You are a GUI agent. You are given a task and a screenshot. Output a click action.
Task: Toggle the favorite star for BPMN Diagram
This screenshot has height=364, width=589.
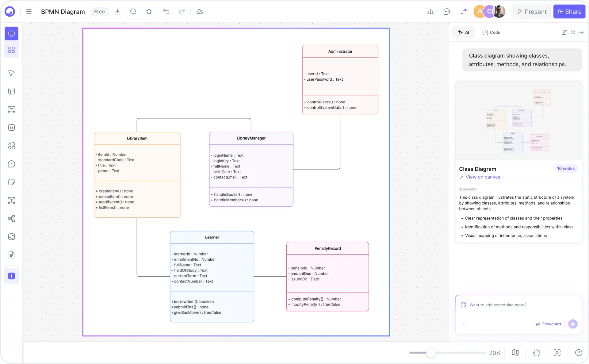click(149, 12)
